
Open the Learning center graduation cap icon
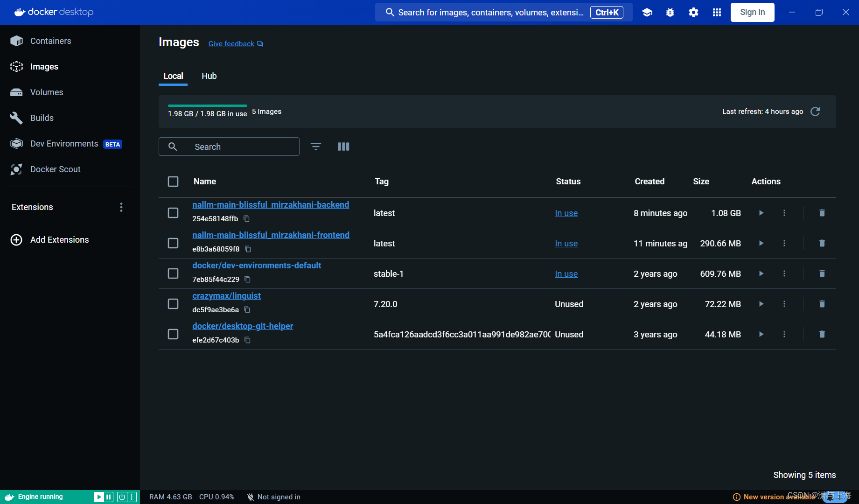pos(647,13)
